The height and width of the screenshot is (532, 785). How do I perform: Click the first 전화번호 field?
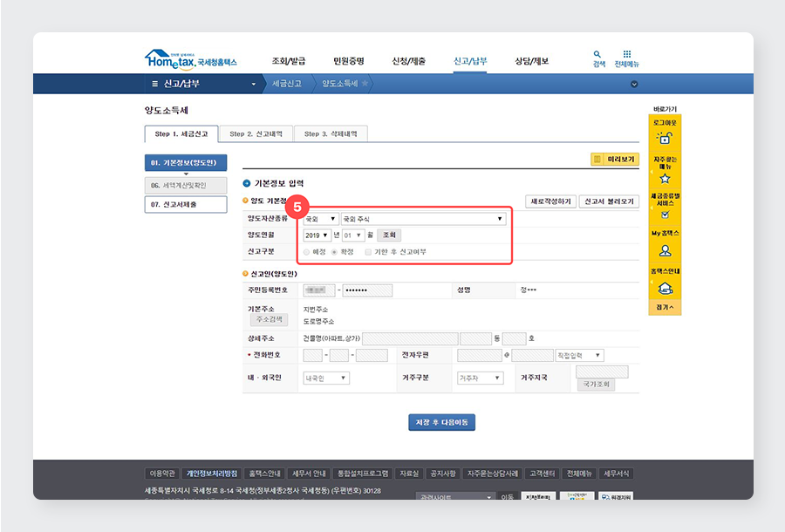pyautogui.click(x=313, y=355)
